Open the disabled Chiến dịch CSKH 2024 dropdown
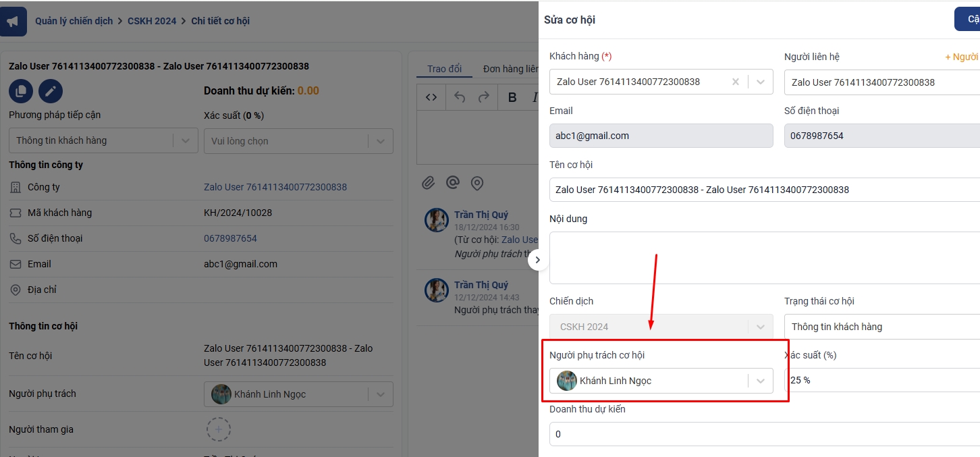The height and width of the screenshot is (457, 980). click(661, 327)
